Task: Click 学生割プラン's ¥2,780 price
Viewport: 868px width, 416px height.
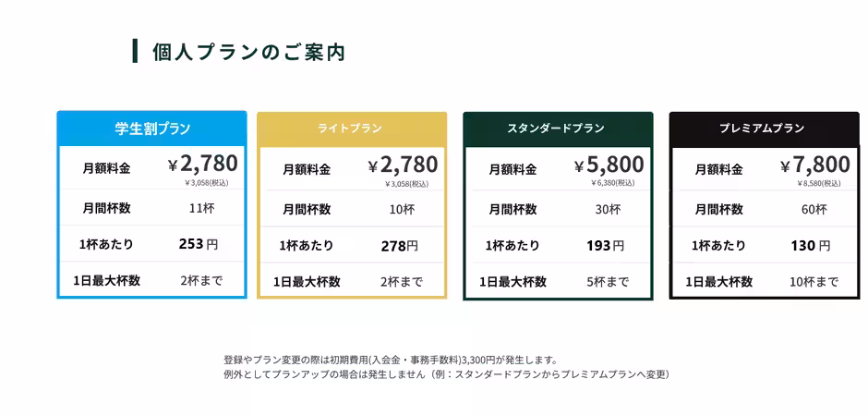Action: click(203, 165)
